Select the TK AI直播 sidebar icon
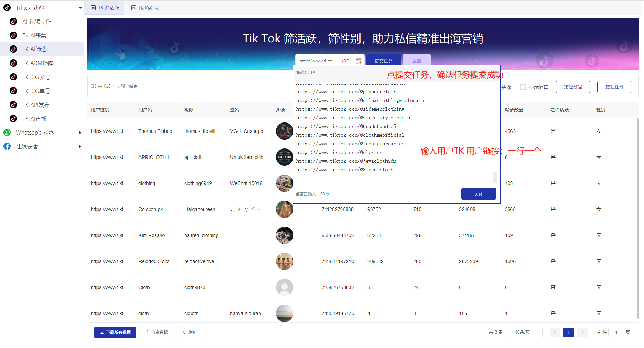Screen dimensions: 644x348 pyautogui.click(x=13, y=119)
